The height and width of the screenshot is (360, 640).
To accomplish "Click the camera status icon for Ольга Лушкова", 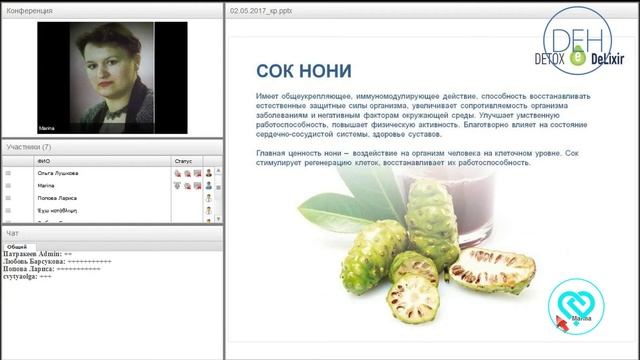I will (187, 173).
